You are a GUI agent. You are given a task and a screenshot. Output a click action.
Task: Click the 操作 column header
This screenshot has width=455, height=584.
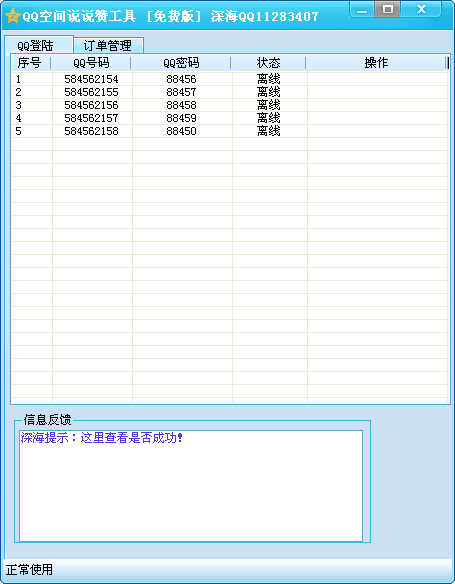click(376, 63)
